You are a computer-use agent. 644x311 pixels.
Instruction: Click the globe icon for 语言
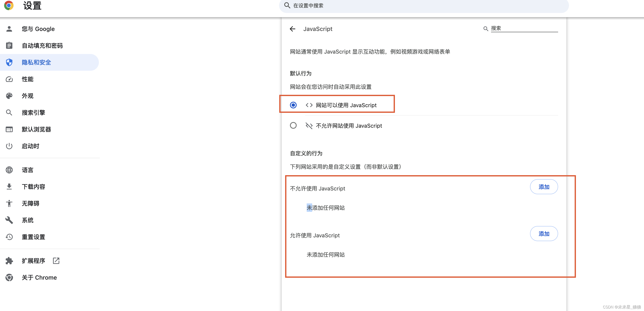pyautogui.click(x=9, y=170)
